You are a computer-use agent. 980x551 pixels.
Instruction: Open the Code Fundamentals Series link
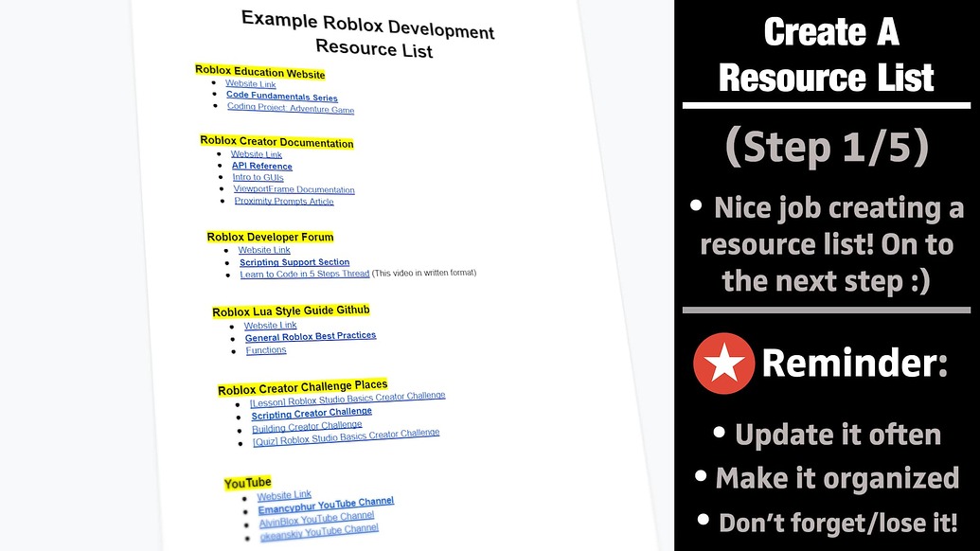click(281, 96)
